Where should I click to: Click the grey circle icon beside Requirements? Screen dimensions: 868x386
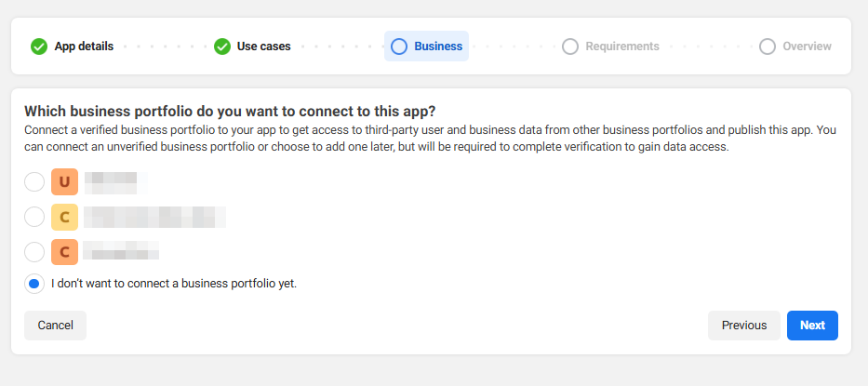pos(570,47)
